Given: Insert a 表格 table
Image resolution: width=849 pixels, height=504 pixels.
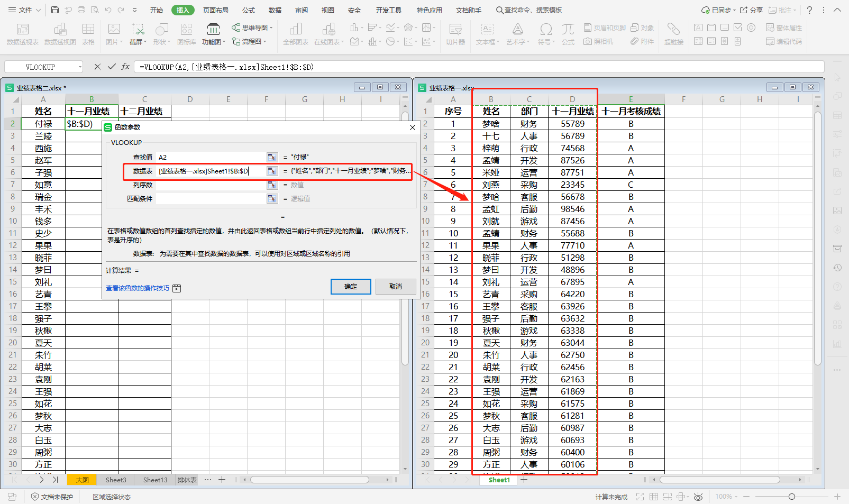Looking at the screenshot, I should 88,34.
